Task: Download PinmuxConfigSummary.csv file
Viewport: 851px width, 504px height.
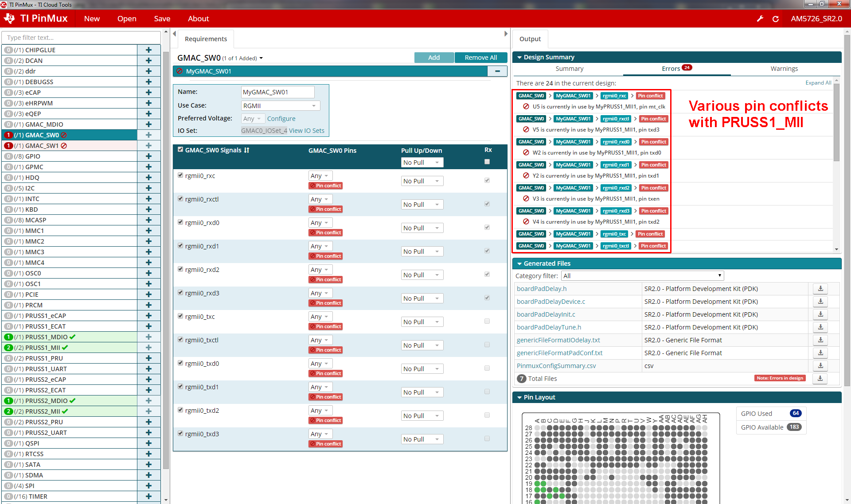Action: point(820,366)
